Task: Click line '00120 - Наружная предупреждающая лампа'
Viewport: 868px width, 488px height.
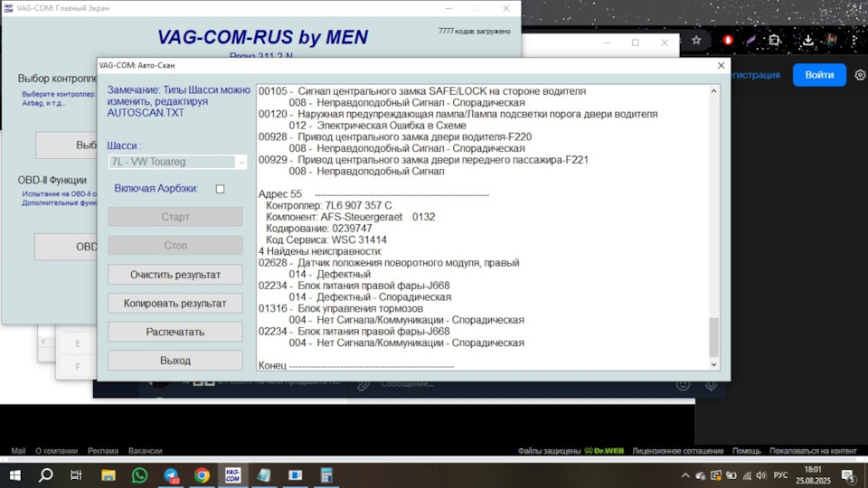Action: click(x=458, y=114)
